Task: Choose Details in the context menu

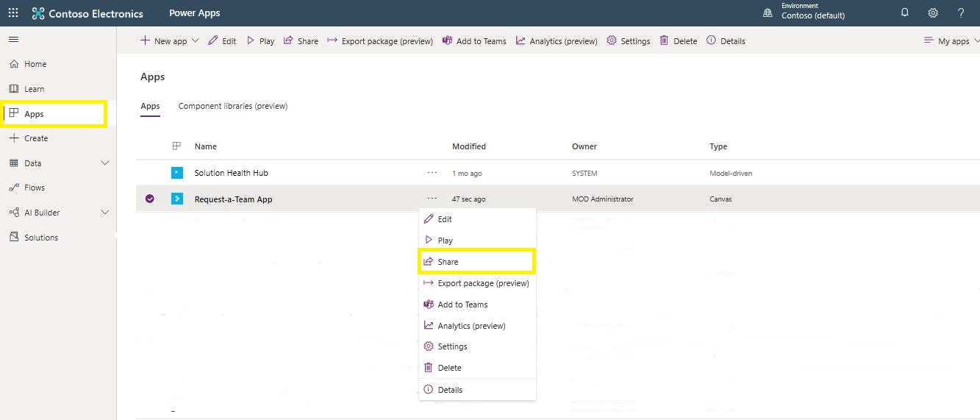Action: point(477,390)
